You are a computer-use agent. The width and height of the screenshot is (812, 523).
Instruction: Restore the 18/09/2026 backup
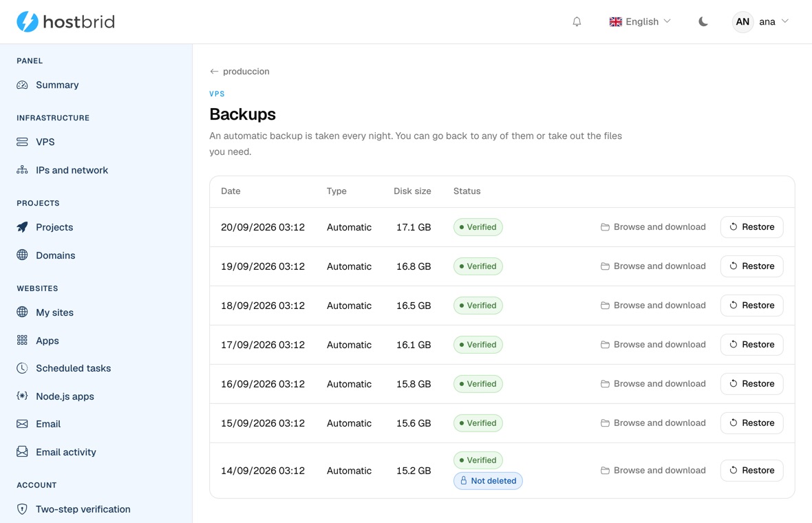pyautogui.click(x=751, y=306)
